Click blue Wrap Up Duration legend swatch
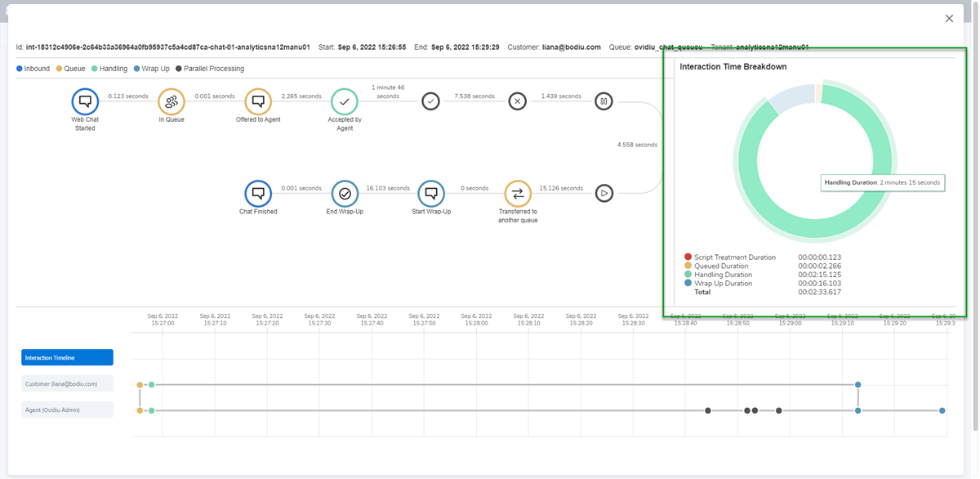This screenshot has width=980, height=479. [x=688, y=284]
